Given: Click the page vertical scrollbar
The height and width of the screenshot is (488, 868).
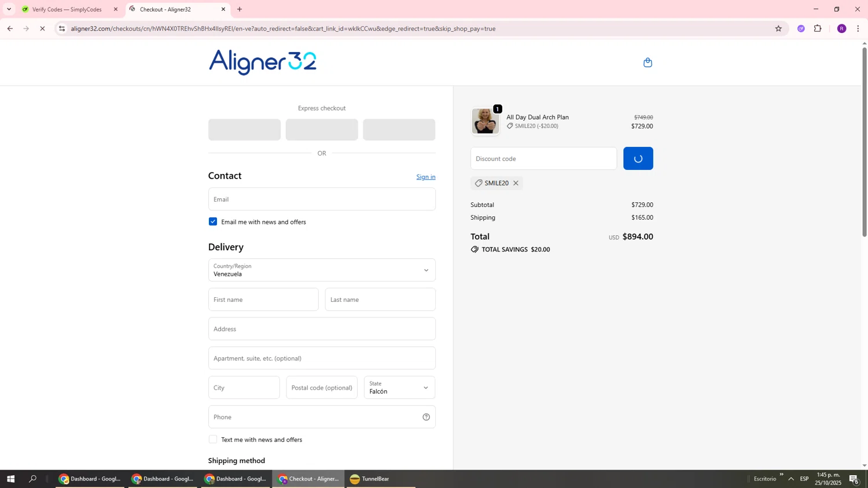Looking at the screenshot, I should tap(865, 142).
